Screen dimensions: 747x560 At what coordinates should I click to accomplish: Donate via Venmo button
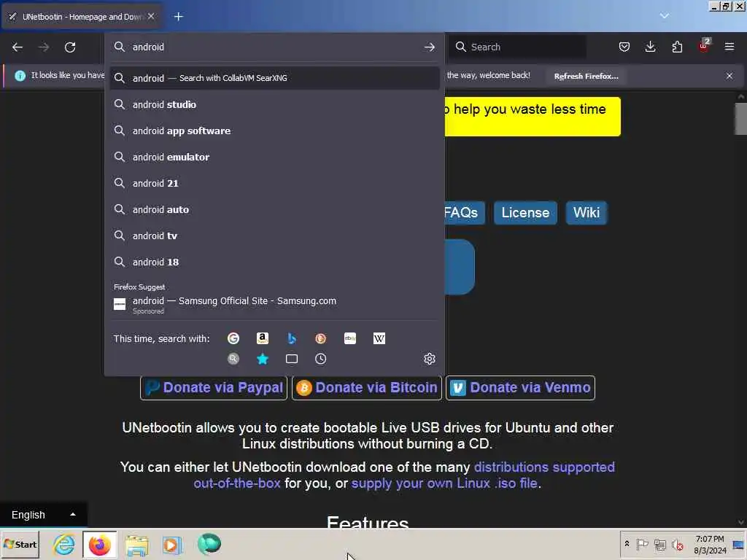520,388
